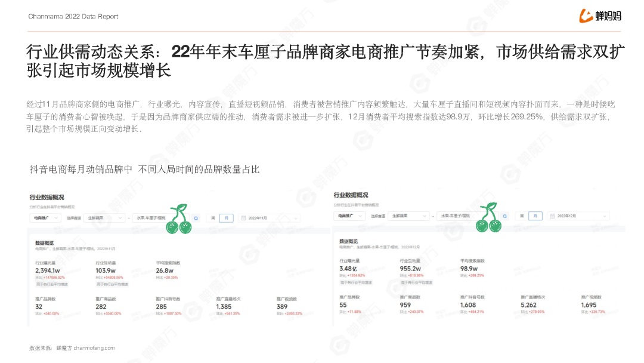The height and width of the screenshot is (363, 644).
Task: Click the calendar icon beside 2022年11月
Action: [x=243, y=218]
